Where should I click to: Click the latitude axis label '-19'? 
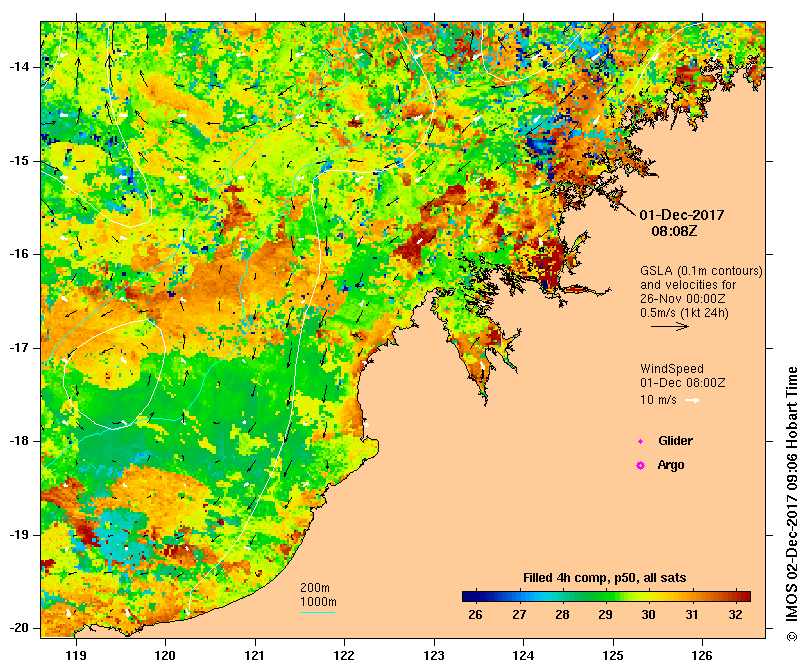coord(19,535)
